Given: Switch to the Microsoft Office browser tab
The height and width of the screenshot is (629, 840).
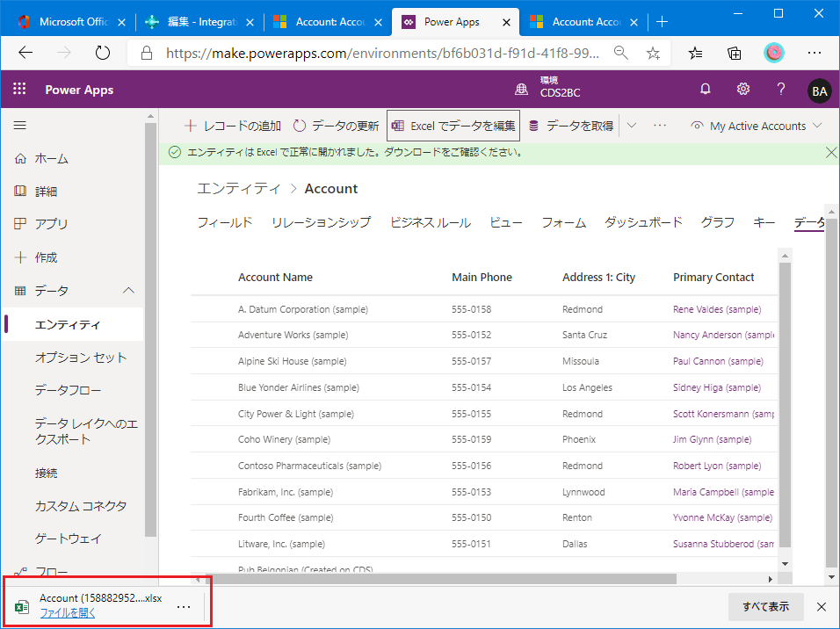Looking at the screenshot, I should [74, 22].
